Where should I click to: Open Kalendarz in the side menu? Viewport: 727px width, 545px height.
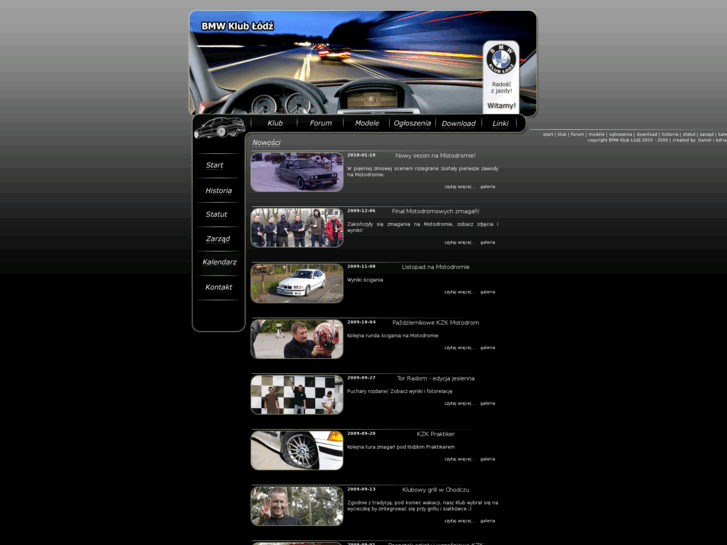[219, 262]
